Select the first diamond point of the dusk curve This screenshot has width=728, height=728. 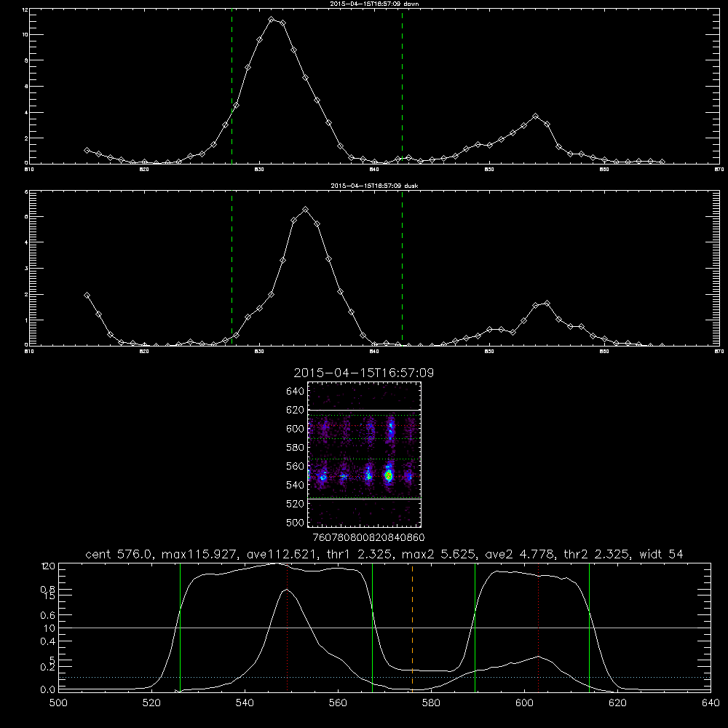click(x=87, y=295)
